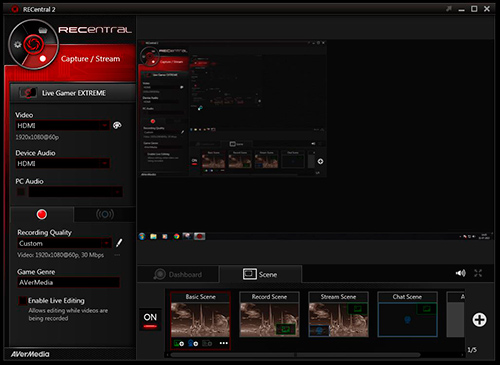Add a new scene with plus button
This screenshot has height=365, width=500.
point(479,320)
